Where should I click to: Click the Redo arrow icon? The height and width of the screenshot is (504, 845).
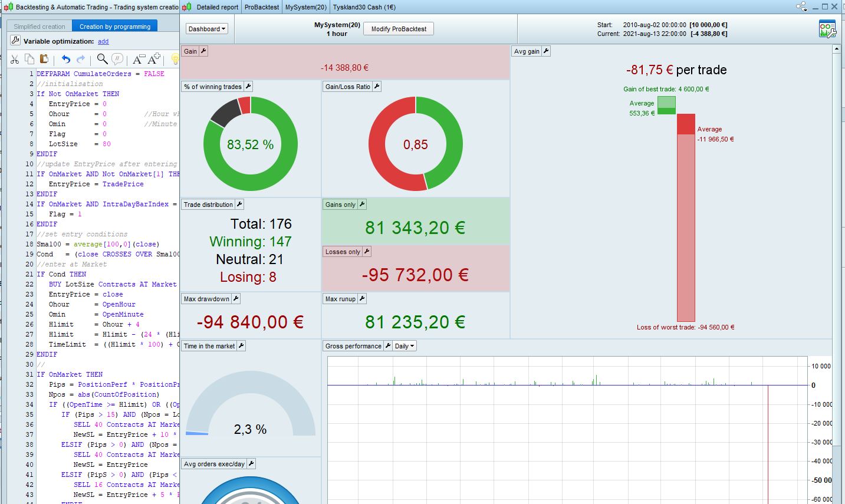point(81,59)
